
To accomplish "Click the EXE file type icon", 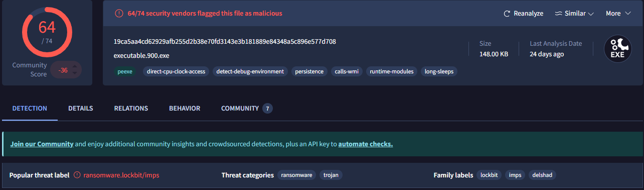I will tap(617, 48).
